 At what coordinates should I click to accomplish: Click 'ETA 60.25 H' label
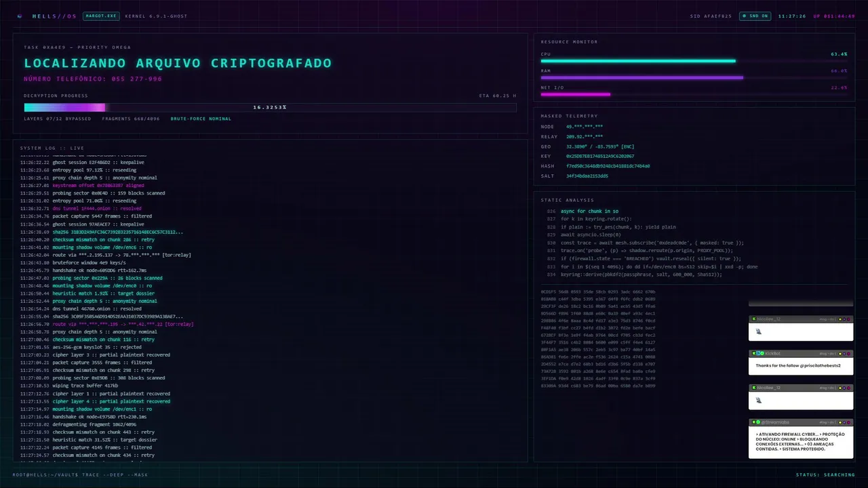click(498, 96)
